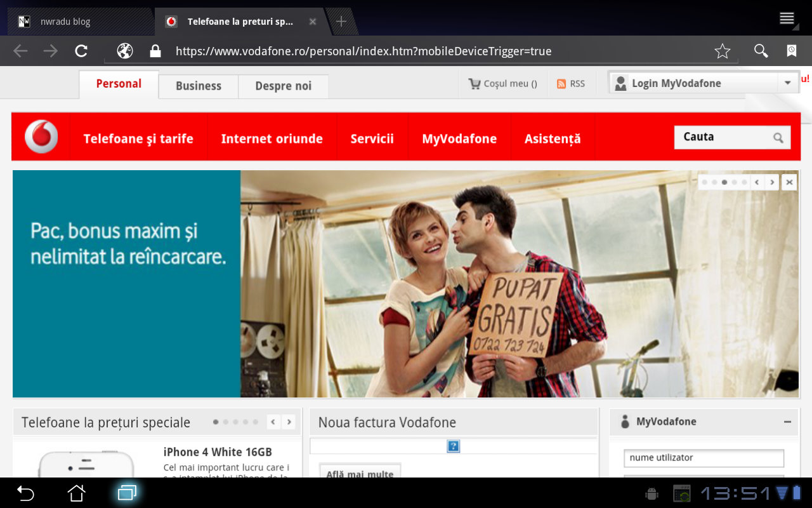Tap the globe site icon in address bar

[125, 51]
